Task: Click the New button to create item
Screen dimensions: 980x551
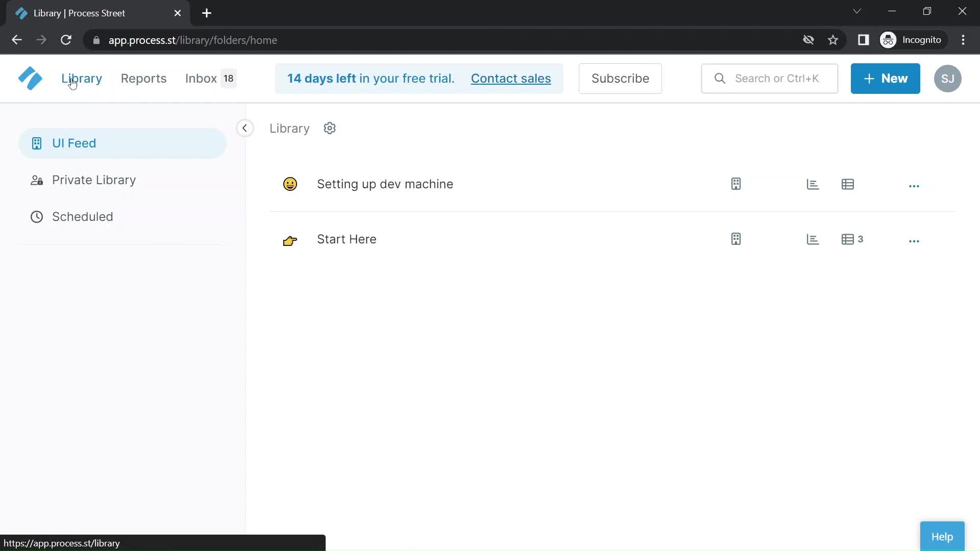Action: coord(885,78)
